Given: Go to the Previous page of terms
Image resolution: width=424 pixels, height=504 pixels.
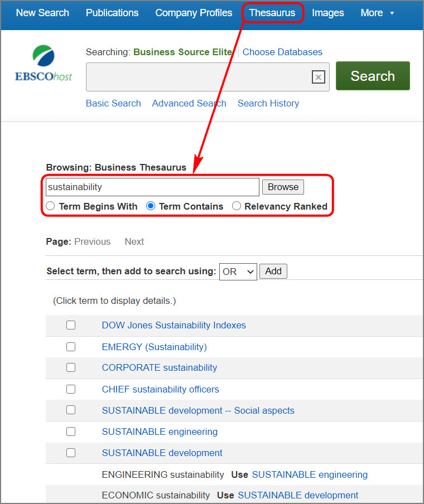Looking at the screenshot, I should click(x=92, y=241).
